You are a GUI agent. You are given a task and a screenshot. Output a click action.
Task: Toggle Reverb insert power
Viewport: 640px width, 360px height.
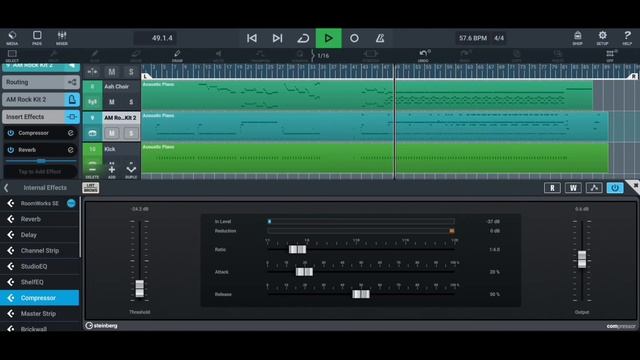pyautogui.click(x=11, y=150)
